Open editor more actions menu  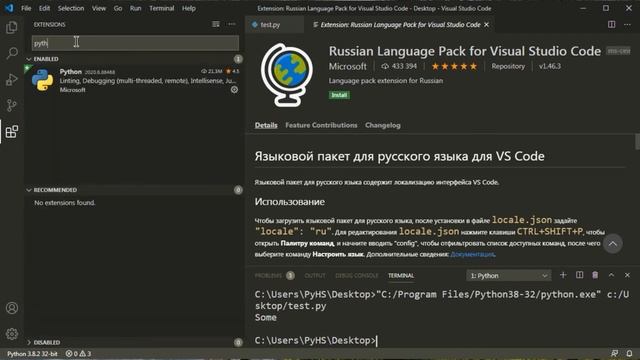pos(627,24)
